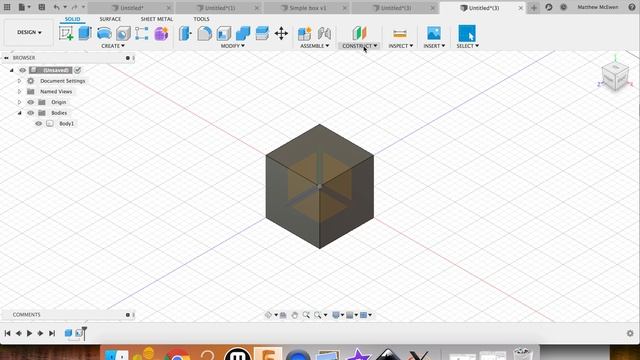Select the Offset Plane construct tool
This screenshot has height=360, width=640.
[360, 33]
